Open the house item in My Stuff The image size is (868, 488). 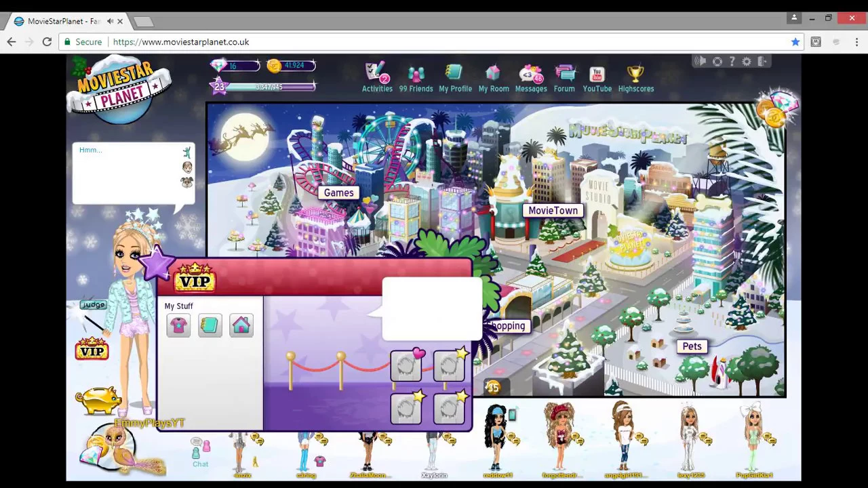(x=241, y=325)
